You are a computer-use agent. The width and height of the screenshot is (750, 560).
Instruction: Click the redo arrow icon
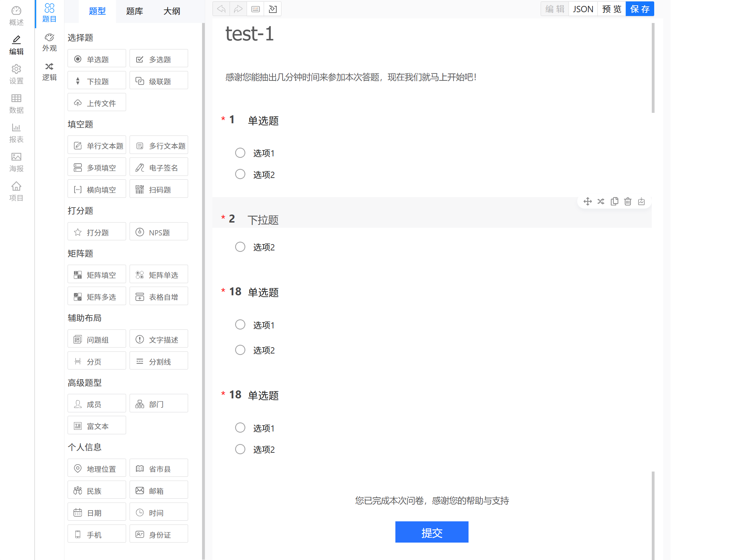coord(238,9)
